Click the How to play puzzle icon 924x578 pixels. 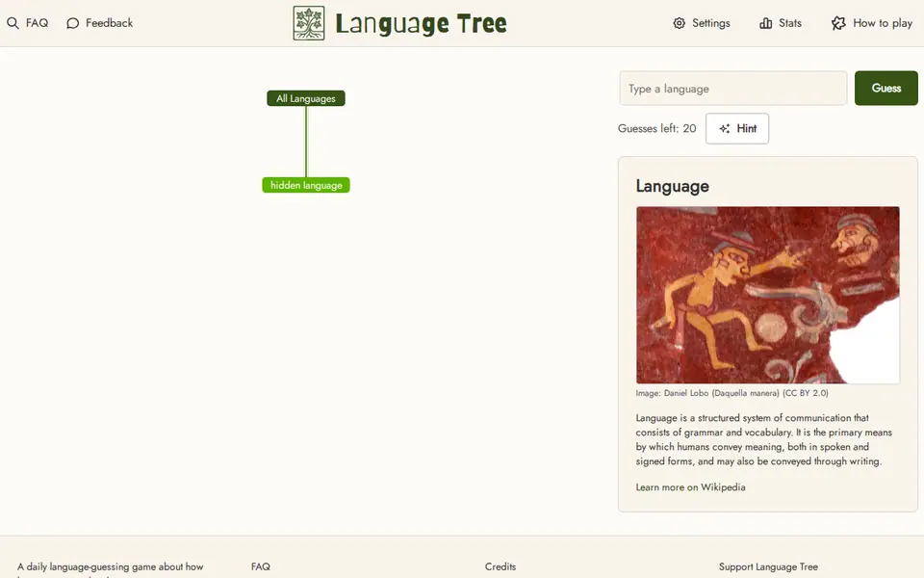point(838,23)
